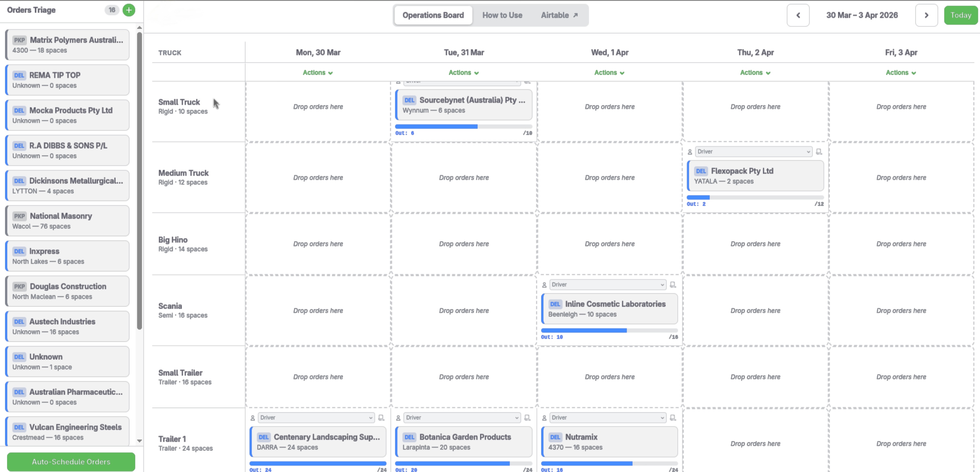Click Big Hino drop zone on Mon, 30 Mar
This screenshot has height=472, width=980.
click(318, 244)
